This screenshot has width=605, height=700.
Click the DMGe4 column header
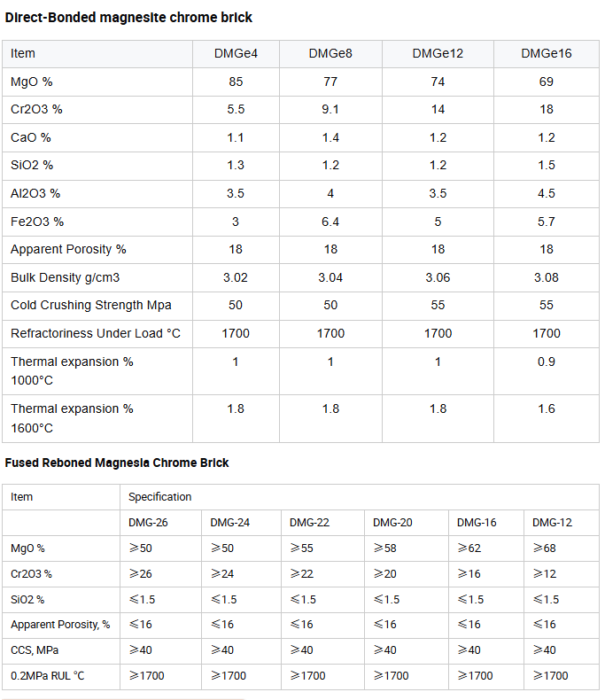click(x=236, y=53)
